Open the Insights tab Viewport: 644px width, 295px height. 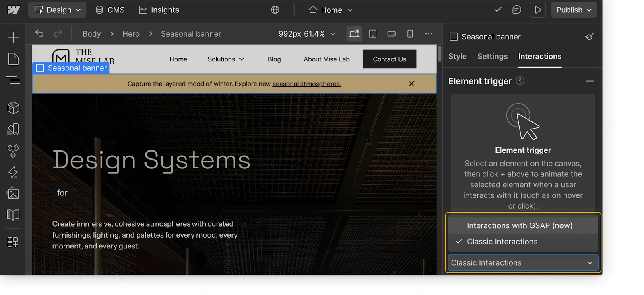pos(159,10)
